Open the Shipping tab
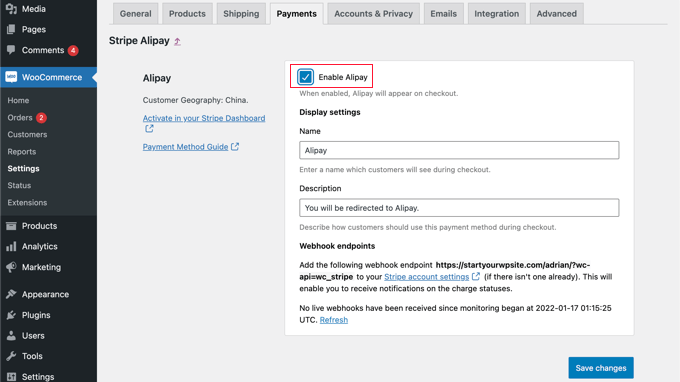The width and height of the screenshot is (680, 382). [x=241, y=14]
